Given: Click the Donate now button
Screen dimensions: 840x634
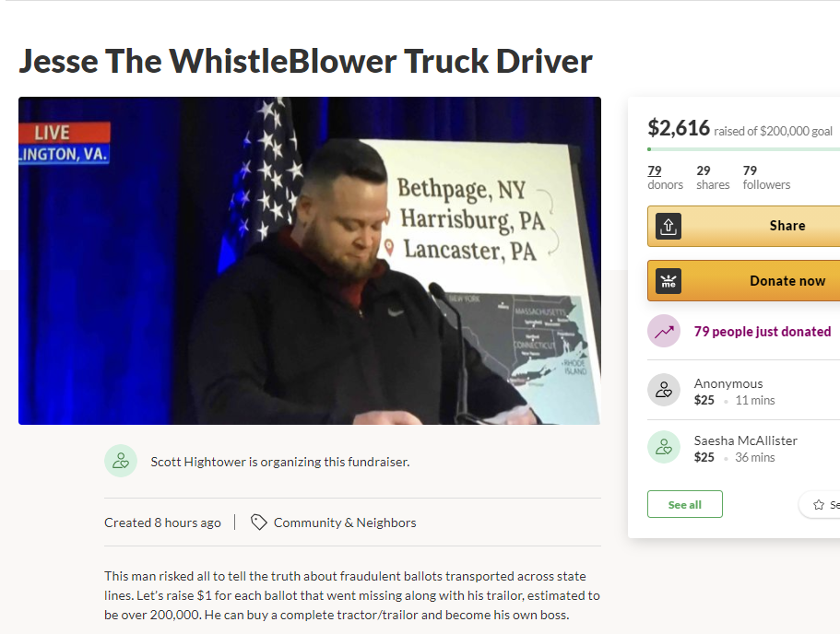Looking at the screenshot, I should 743,281.
